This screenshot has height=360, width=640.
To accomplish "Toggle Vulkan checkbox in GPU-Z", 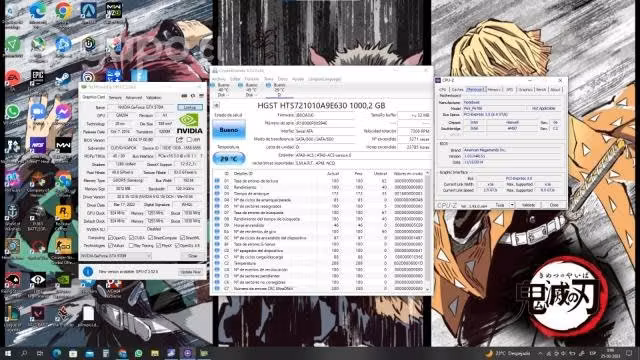I will [x=111, y=246].
